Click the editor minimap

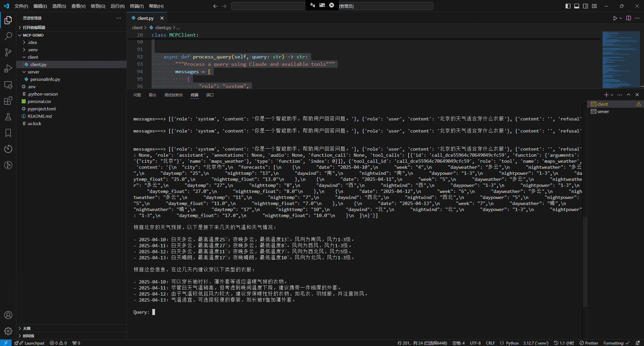tap(621, 59)
